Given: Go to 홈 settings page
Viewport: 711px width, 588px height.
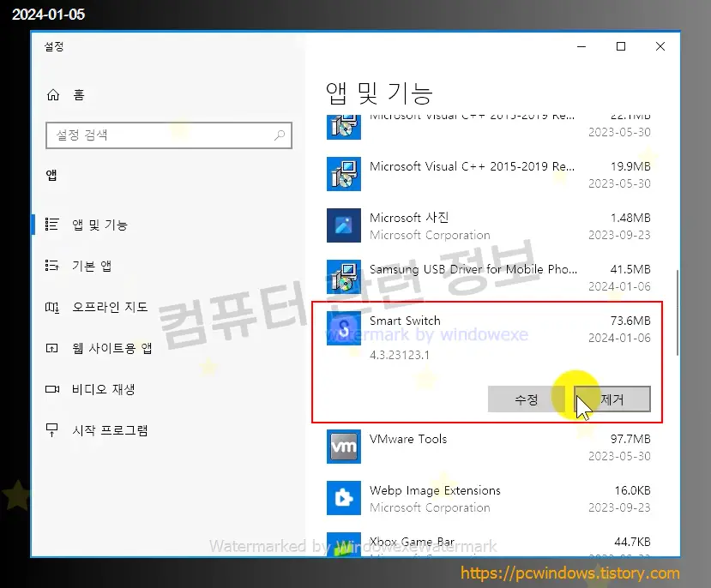Looking at the screenshot, I should (x=79, y=94).
